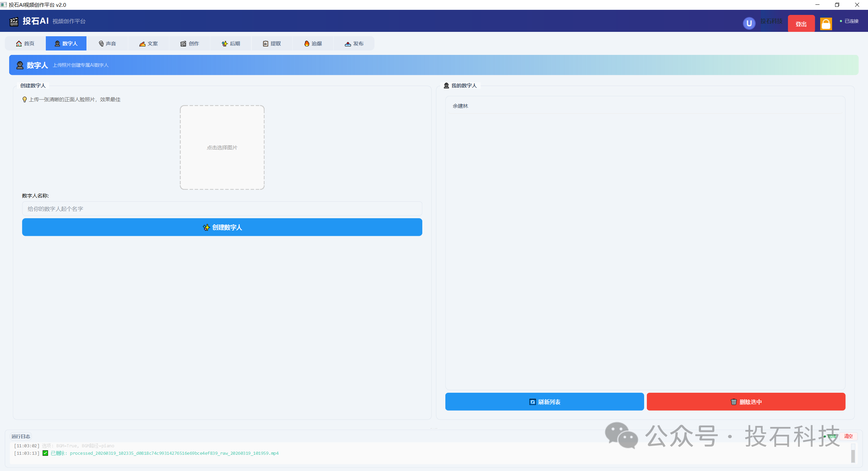The image size is (868, 471).
Task: Click the purple U user avatar
Action: pos(749,23)
